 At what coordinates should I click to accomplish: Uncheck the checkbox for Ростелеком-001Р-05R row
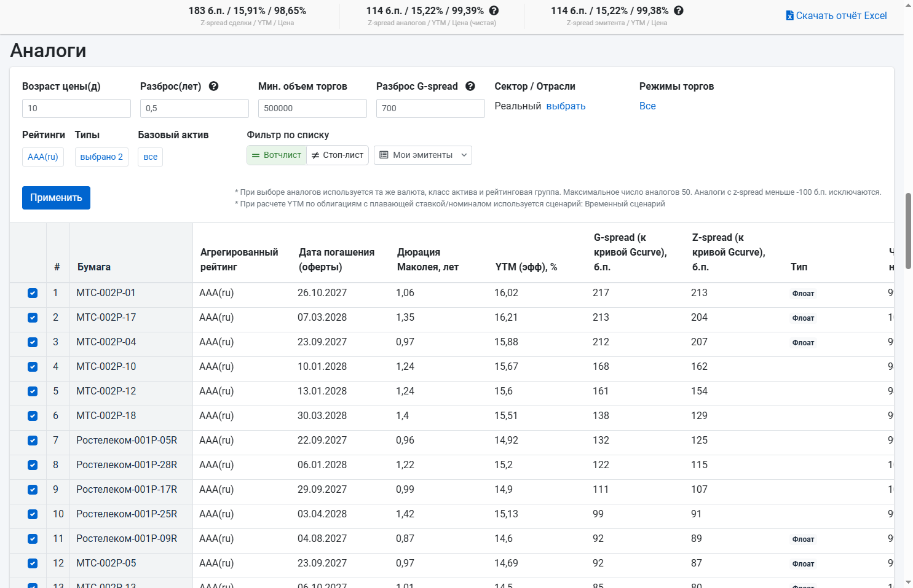point(33,441)
